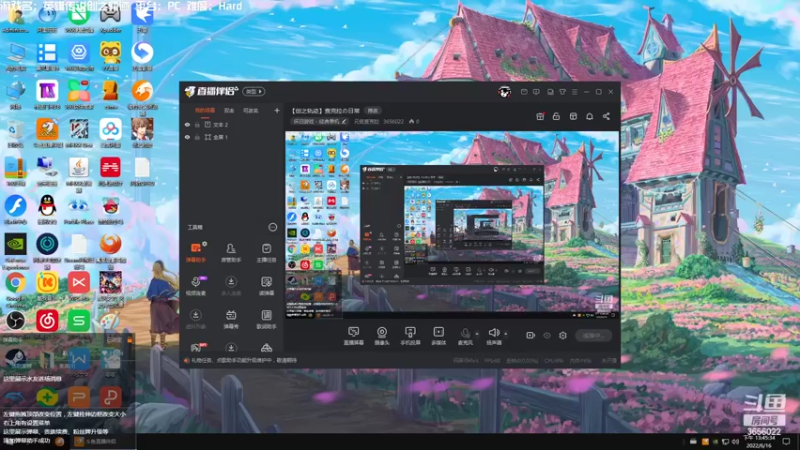Click the start broadcast button at bottom right

[x=593, y=335]
